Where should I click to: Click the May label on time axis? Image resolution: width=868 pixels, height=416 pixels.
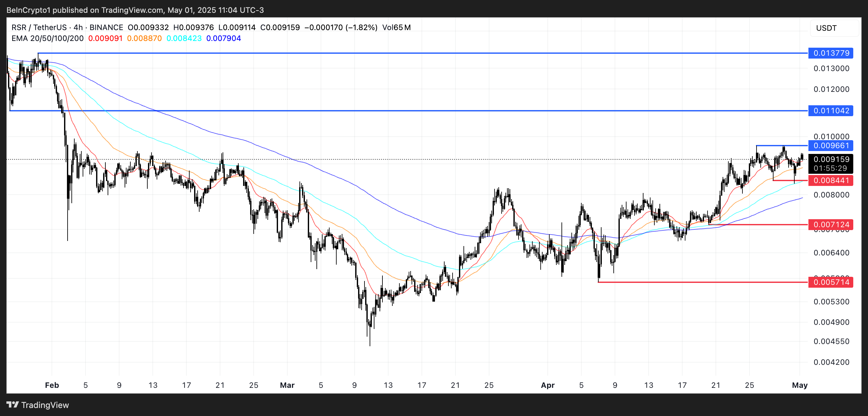[799, 385]
